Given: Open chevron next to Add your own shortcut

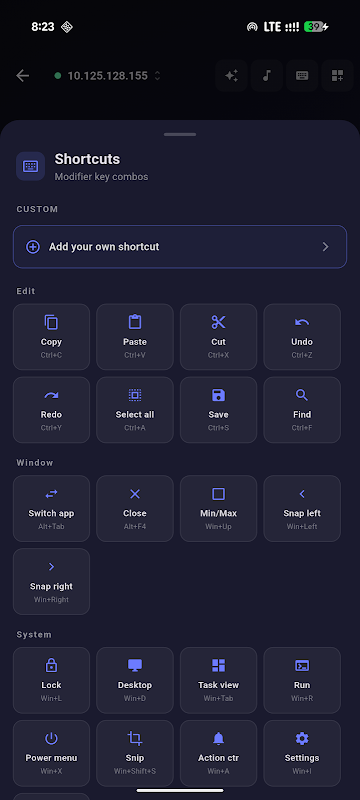Looking at the screenshot, I should [326, 247].
